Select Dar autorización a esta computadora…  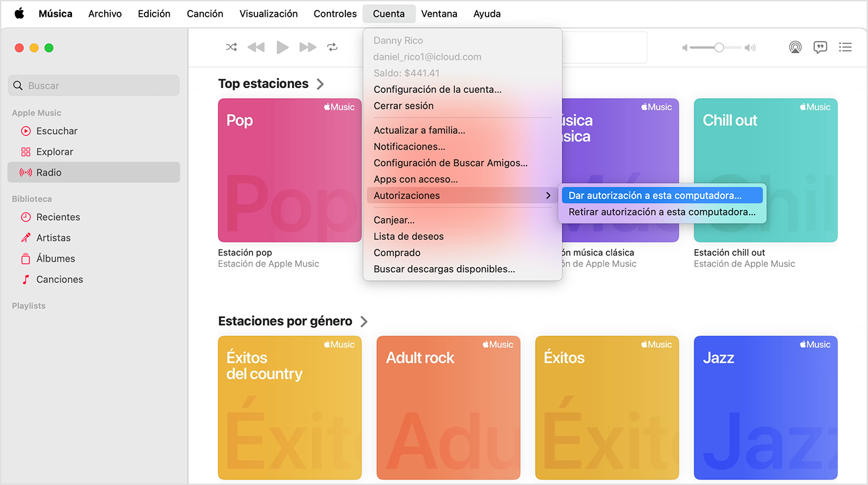(662, 195)
